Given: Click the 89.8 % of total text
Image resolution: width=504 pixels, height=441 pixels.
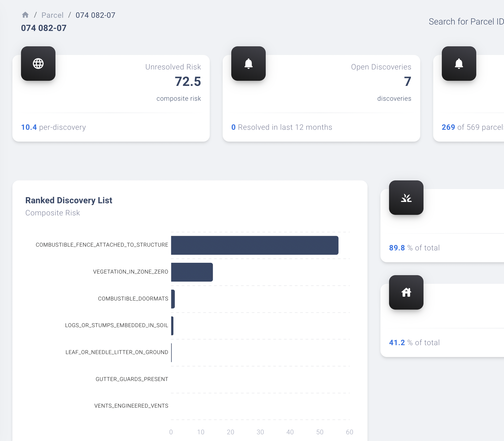Looking at the screenshot, I should [414, 248].
